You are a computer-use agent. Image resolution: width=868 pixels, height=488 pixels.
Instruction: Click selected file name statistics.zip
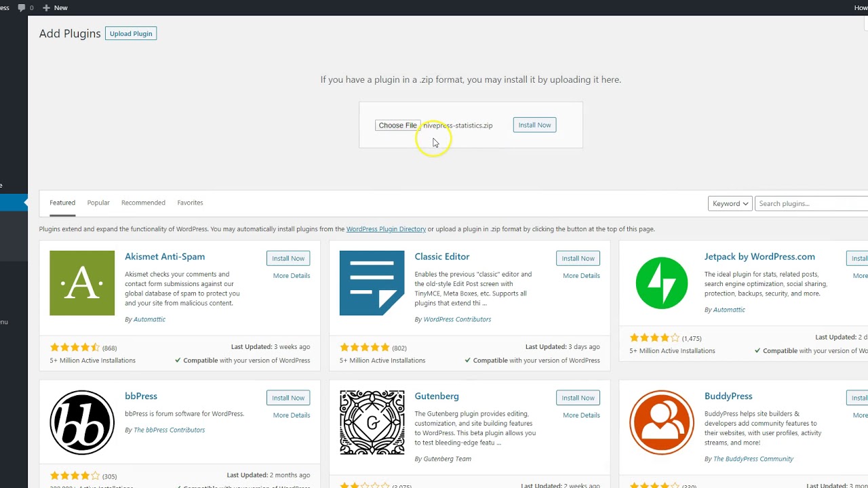pos(458,125)
